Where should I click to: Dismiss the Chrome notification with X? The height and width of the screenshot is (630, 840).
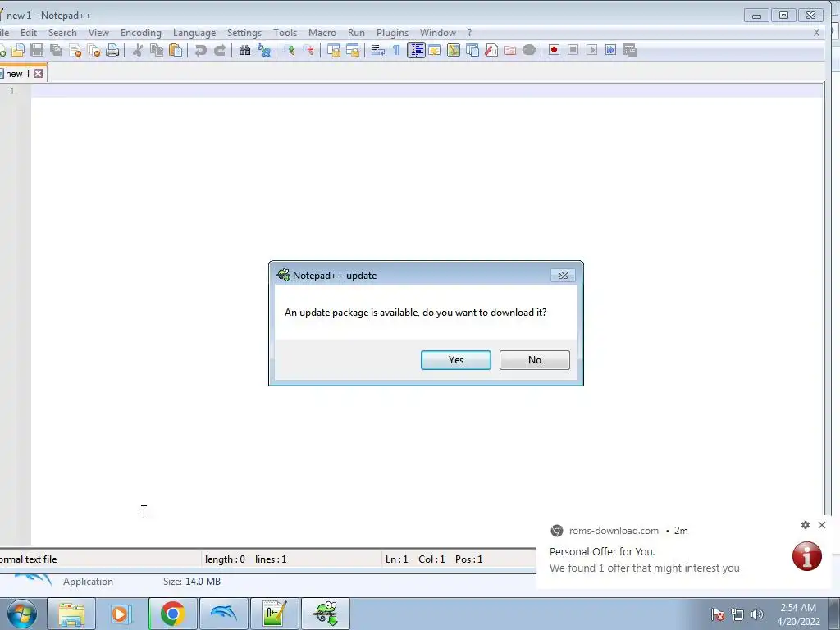tap(822, 525)
